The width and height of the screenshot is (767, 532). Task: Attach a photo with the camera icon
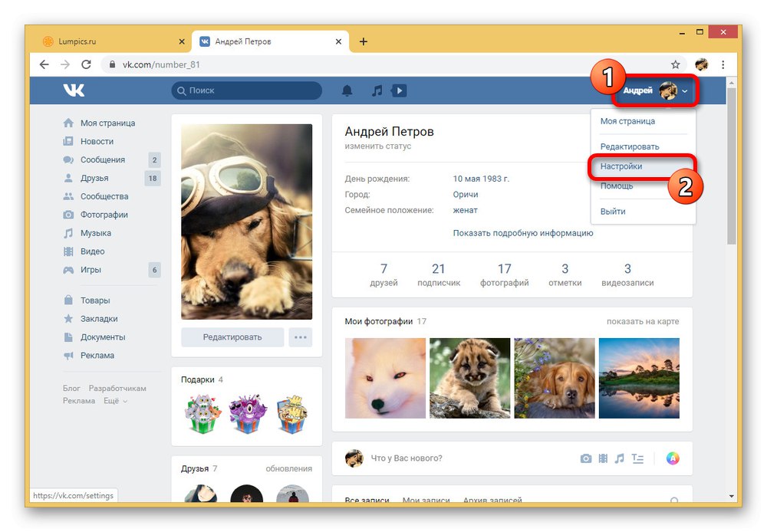tap(586, 458)
